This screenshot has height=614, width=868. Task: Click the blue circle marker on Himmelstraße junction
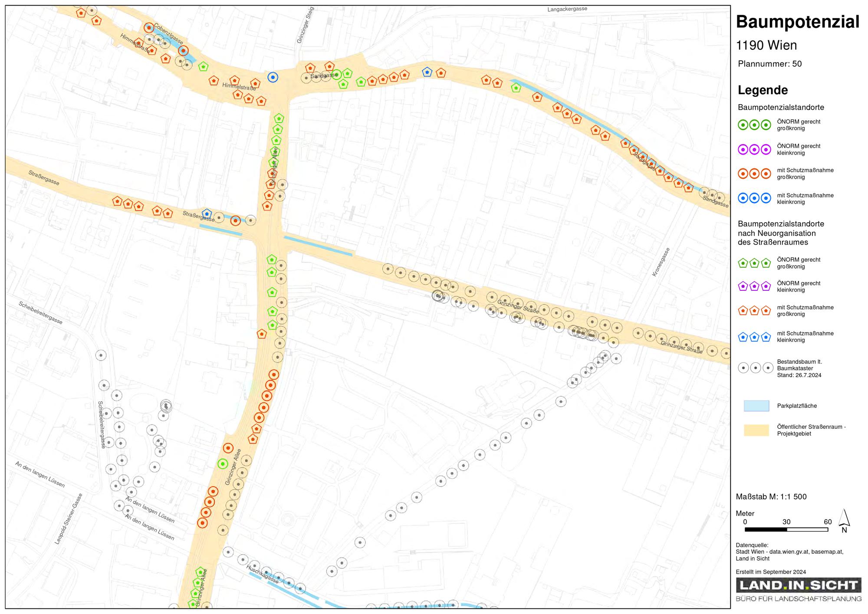click(x=273, y=77)
